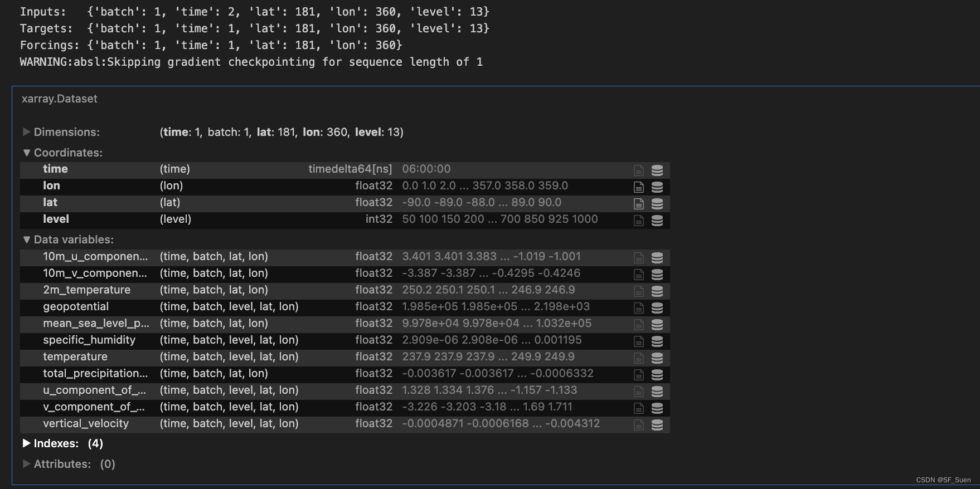Click the Forcings dimensions output line

coord(211,45)
